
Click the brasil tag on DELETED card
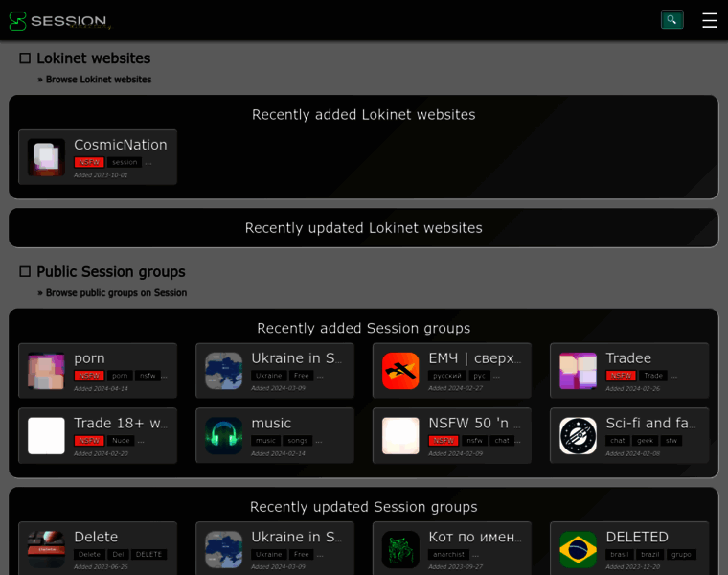[x=619, y=554]
